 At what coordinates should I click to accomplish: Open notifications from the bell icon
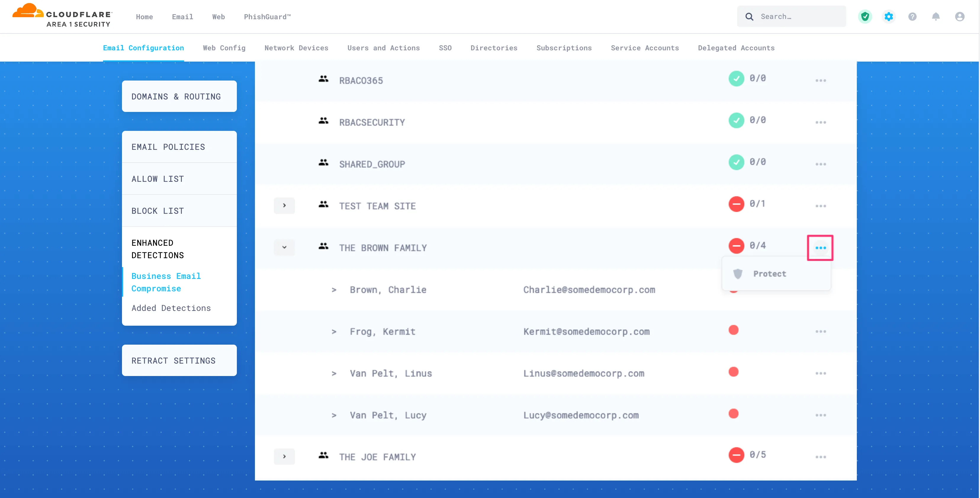[936, 16]
